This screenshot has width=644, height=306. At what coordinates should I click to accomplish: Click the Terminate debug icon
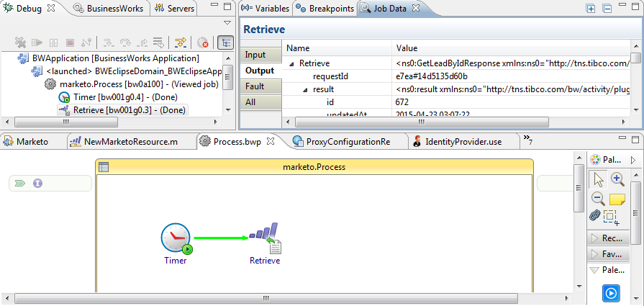click(x=70, y=42)
